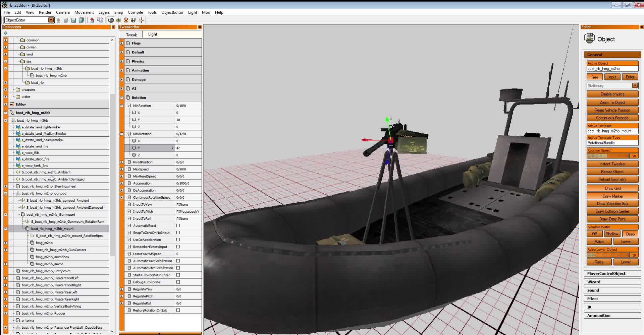Click the Zoom To Object button

(x=612, y=102)
